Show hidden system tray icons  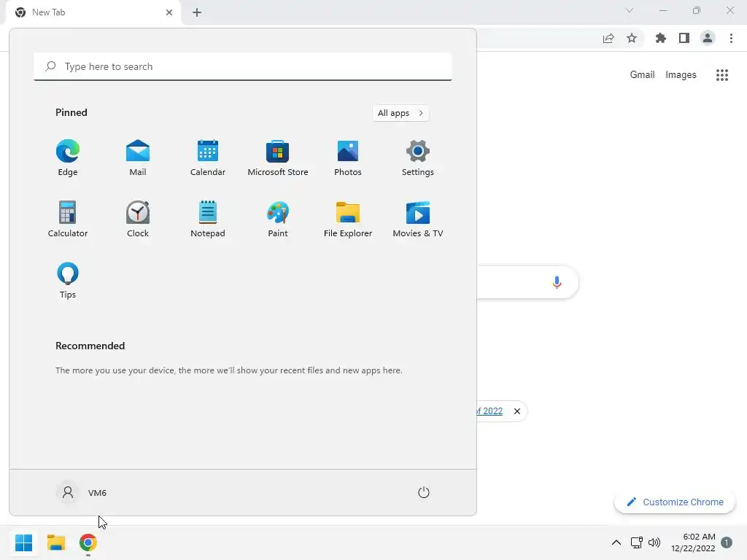pos(616,542)
